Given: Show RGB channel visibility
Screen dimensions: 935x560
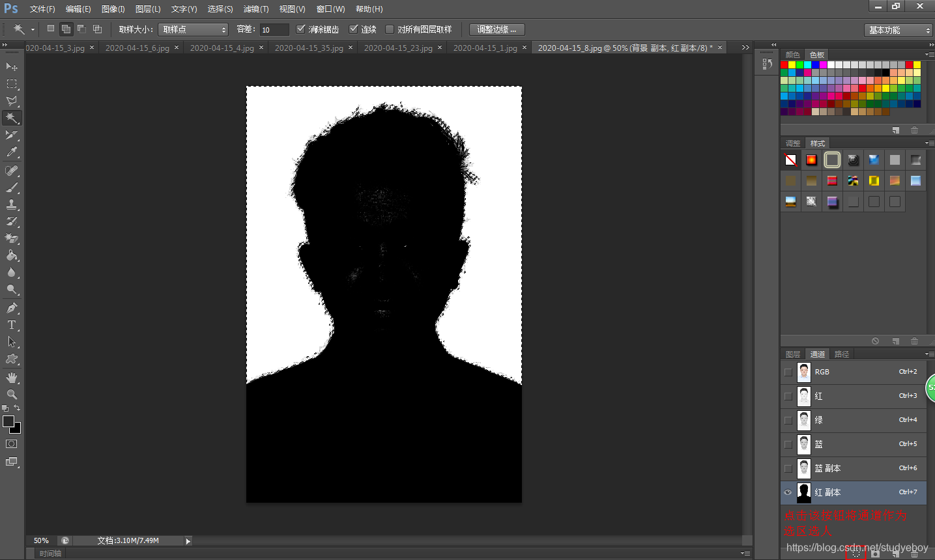Looking at the screenshot, I should click(x=788, y=372).
